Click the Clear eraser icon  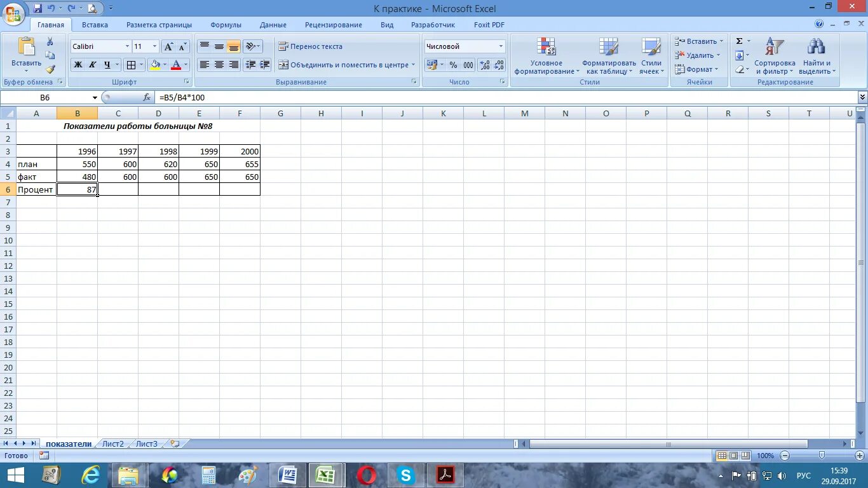click(739, 69)
